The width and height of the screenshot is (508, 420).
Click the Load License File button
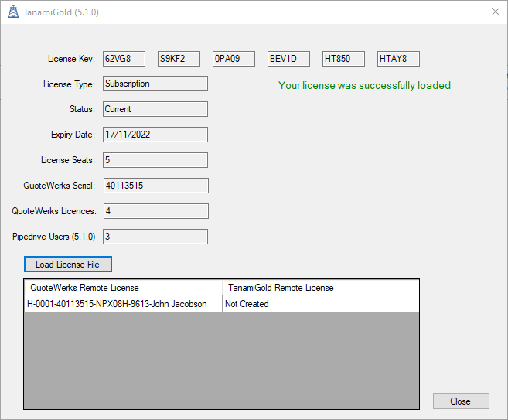pos(68,264)
